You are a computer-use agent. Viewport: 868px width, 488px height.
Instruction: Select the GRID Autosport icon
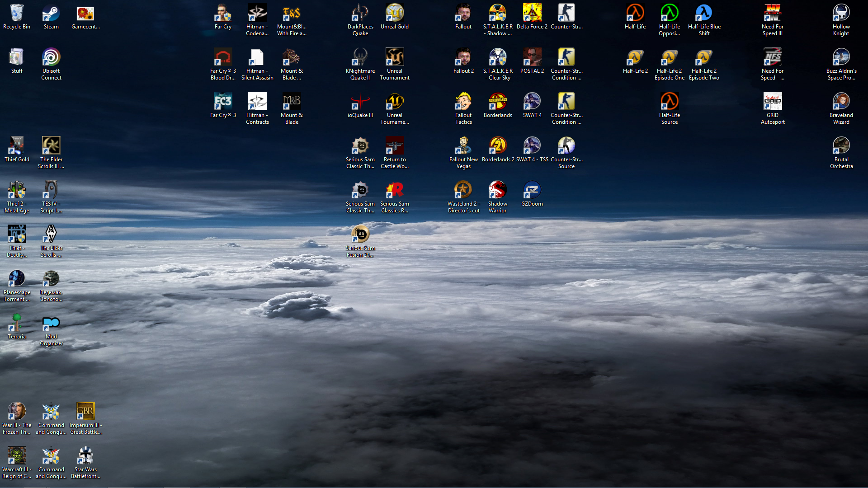point(773,102)
